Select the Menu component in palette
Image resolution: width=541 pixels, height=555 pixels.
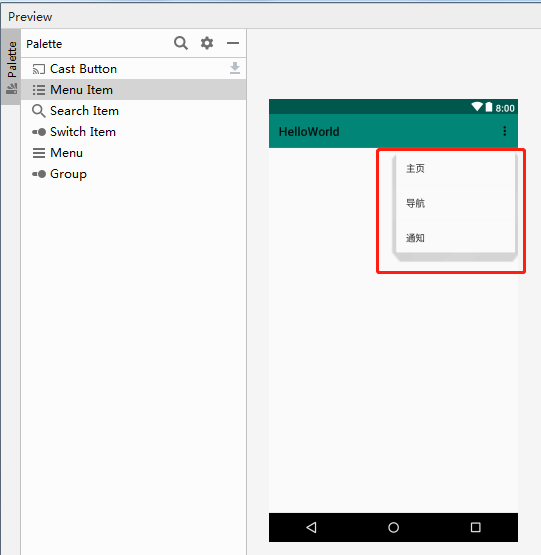[133, 153]
